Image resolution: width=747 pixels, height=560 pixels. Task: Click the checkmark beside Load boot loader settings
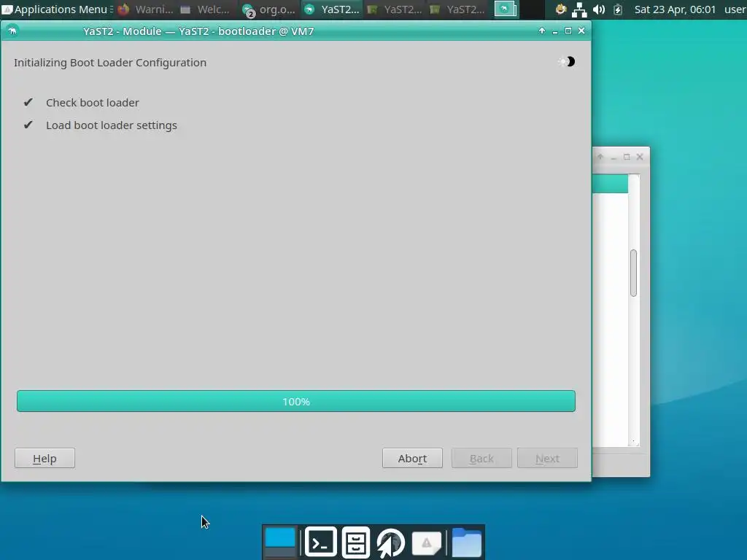[x=28, y=125]
